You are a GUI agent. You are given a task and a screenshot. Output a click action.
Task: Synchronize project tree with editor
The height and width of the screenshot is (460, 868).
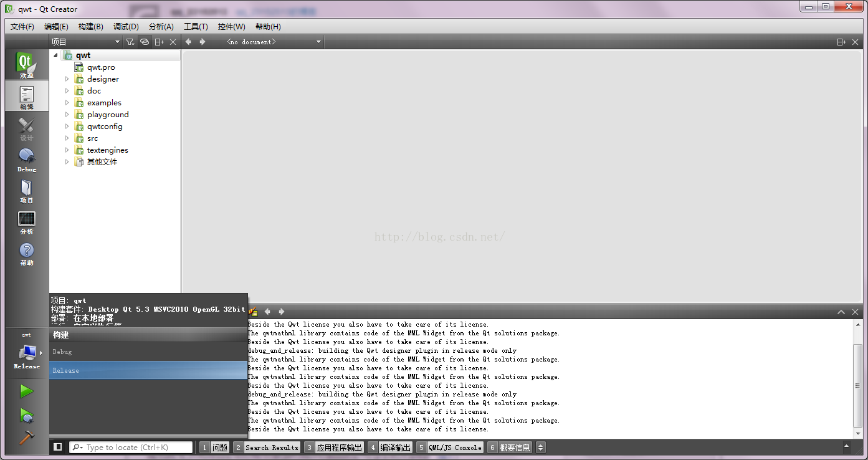coord(144,42)
